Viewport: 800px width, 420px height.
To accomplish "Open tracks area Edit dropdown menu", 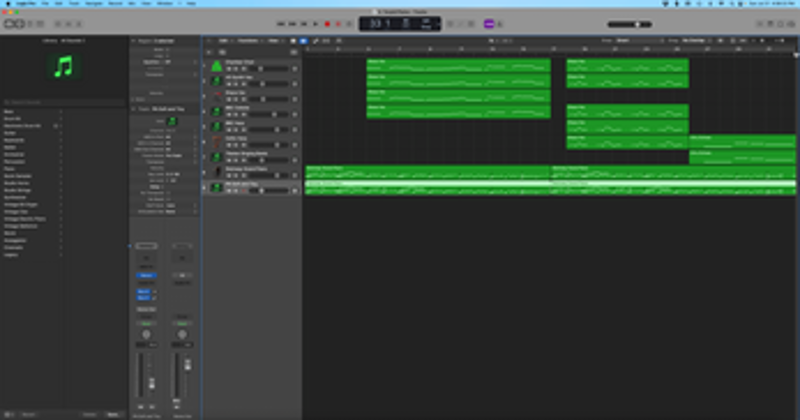I will click(224, 41).
